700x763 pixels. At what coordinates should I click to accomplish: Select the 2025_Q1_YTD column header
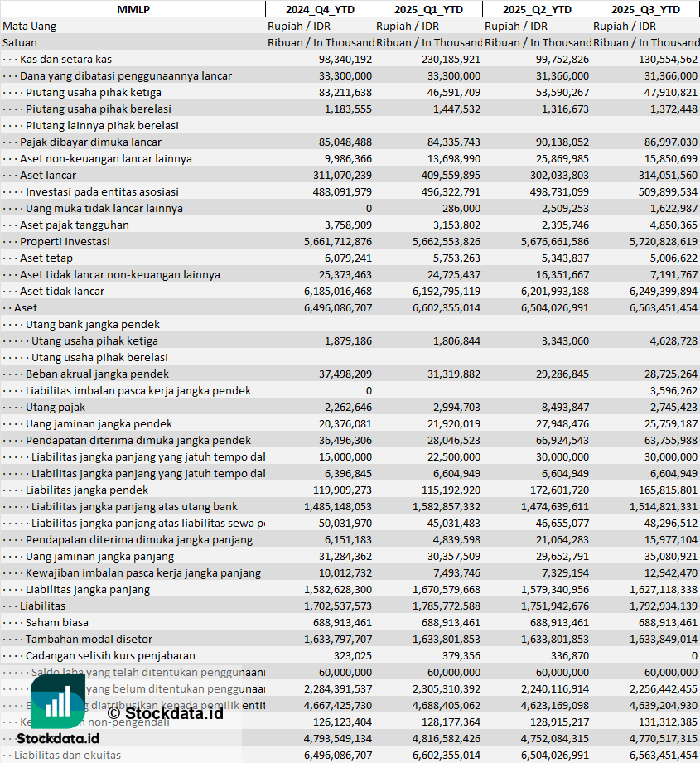click(428, 9)
